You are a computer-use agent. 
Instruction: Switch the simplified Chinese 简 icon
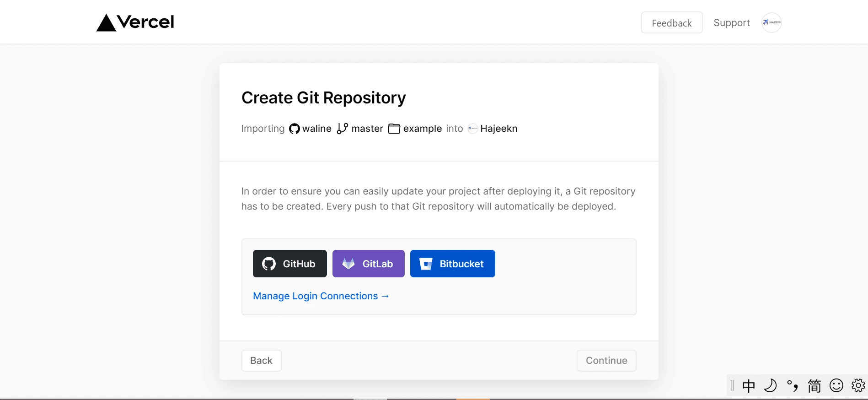(814, 386)
